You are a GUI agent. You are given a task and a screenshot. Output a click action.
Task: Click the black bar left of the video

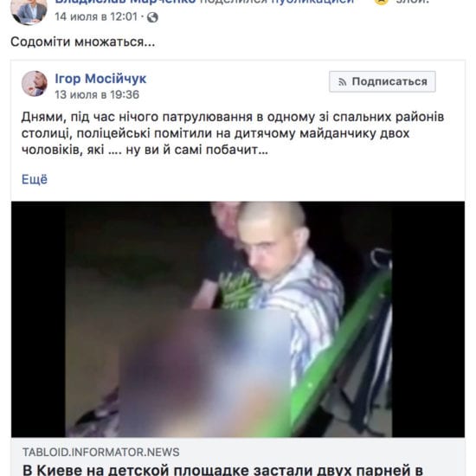pyautogui.click(x=38, y=319)
